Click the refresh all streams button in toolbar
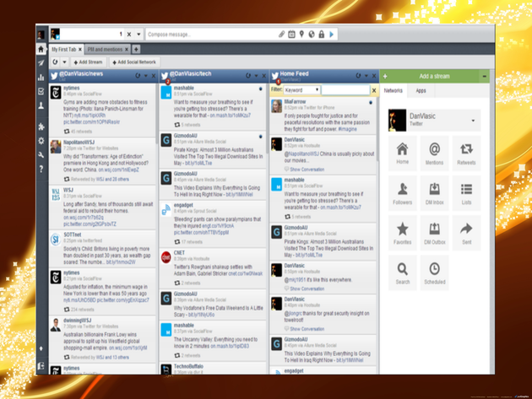The width and height of the screenshot is (532, 399). pyautogui.click(x=55, y=62)
